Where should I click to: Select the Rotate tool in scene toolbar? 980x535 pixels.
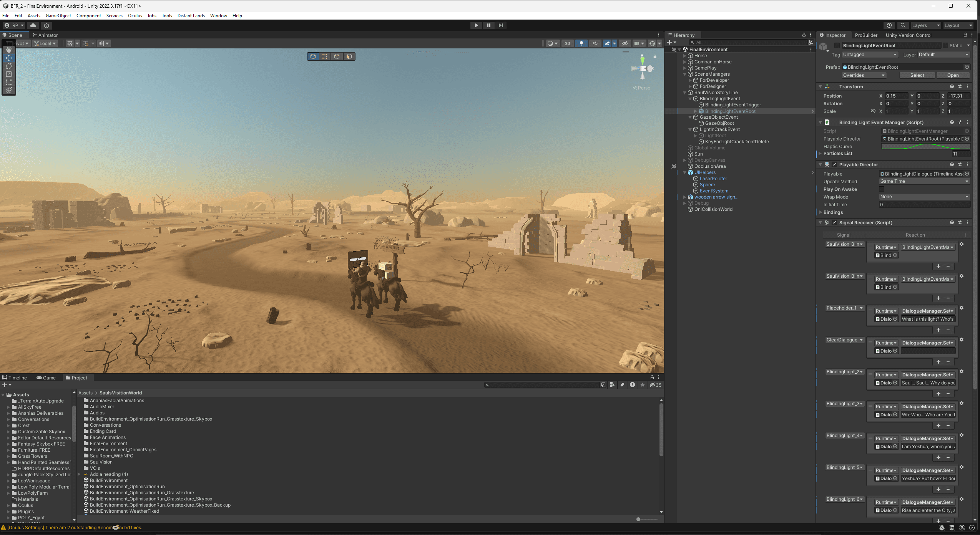tap(9, 66)
